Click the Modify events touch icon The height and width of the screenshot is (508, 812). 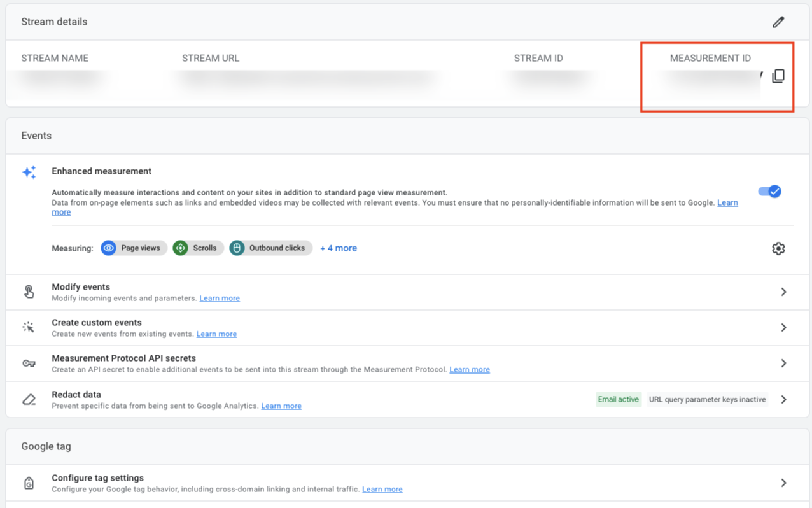coord(29,292)
